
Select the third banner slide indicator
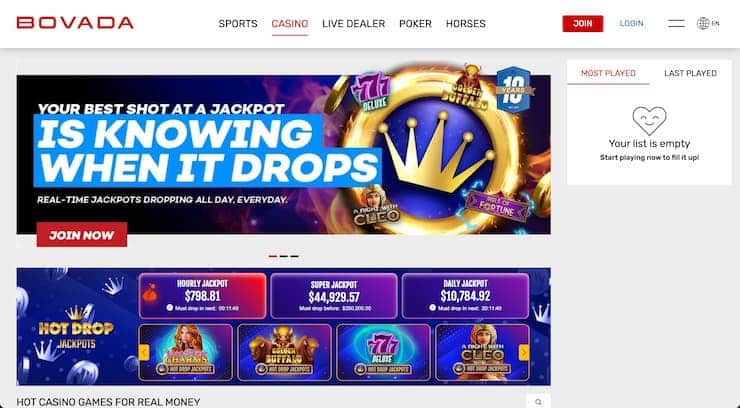coord(295,256)
